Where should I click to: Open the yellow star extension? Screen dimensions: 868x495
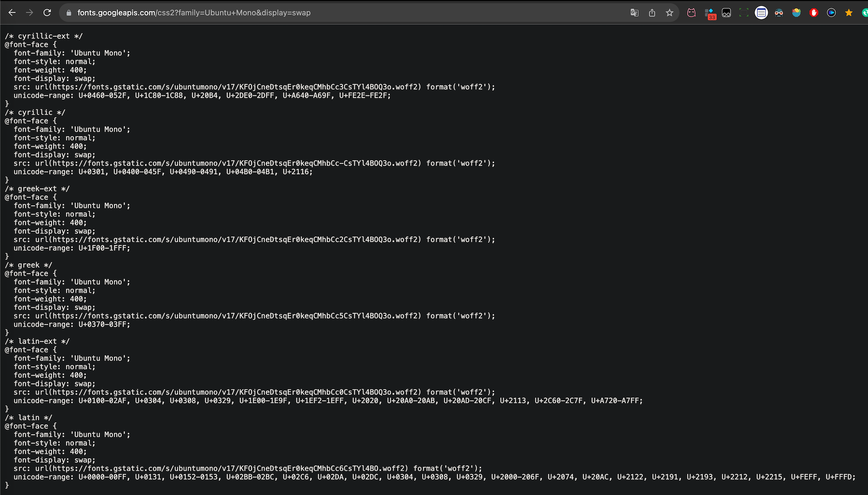849,13
